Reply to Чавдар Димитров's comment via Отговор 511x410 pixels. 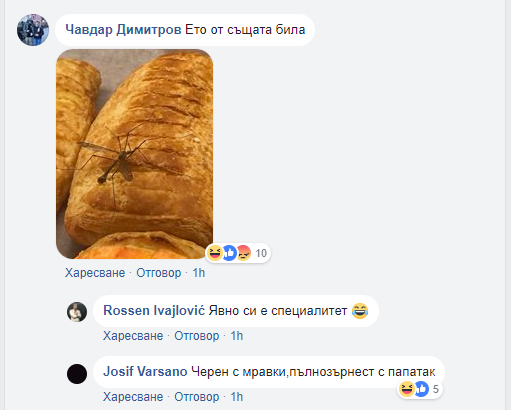pyautogui.click(x=159, y=273)
